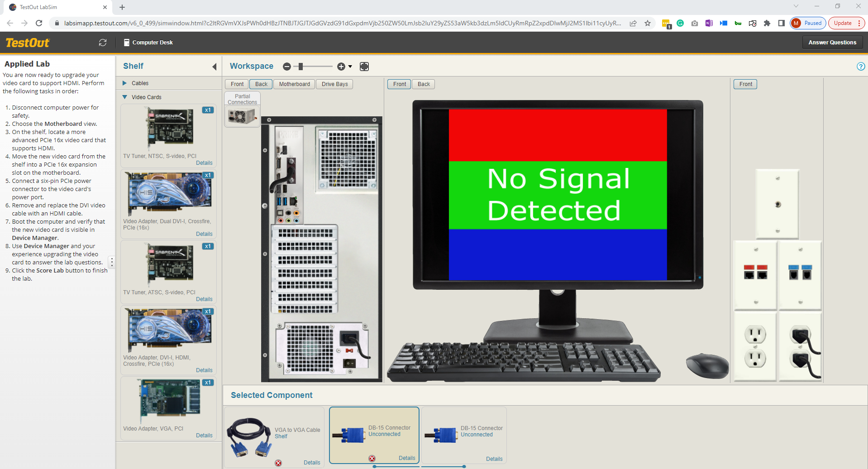Viewport: 868px width, 469px height.
Task: Click the Answer Questions button
Action: coord(832,43)
